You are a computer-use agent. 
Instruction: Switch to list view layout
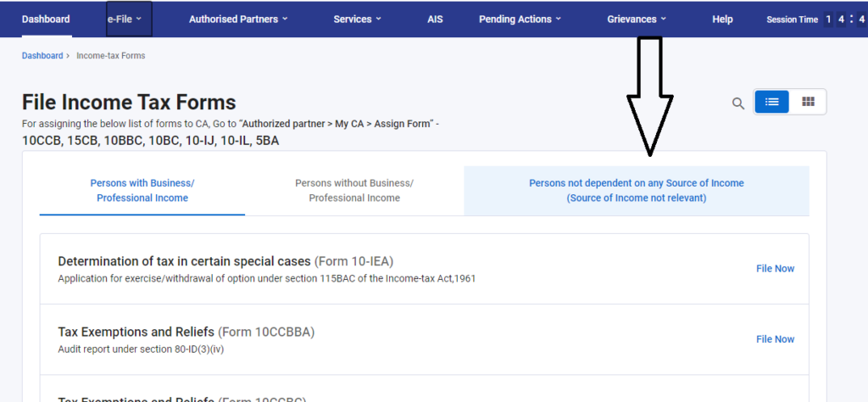[x=771, y=102]
